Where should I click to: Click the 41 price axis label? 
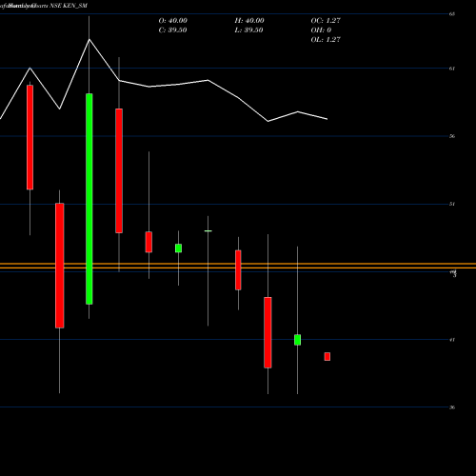coord(452,340)
